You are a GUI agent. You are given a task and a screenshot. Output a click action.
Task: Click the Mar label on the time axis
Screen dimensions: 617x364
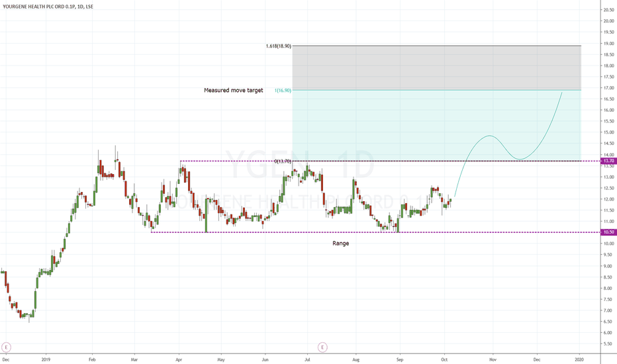(134, 359)
